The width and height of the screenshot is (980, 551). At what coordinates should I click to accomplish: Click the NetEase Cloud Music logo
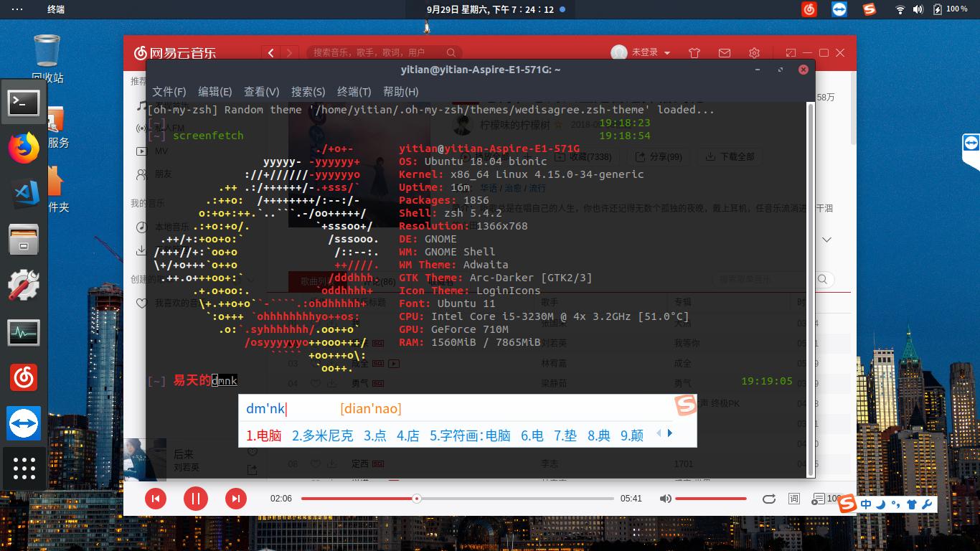pyautogui.click(x=174, y=52)
